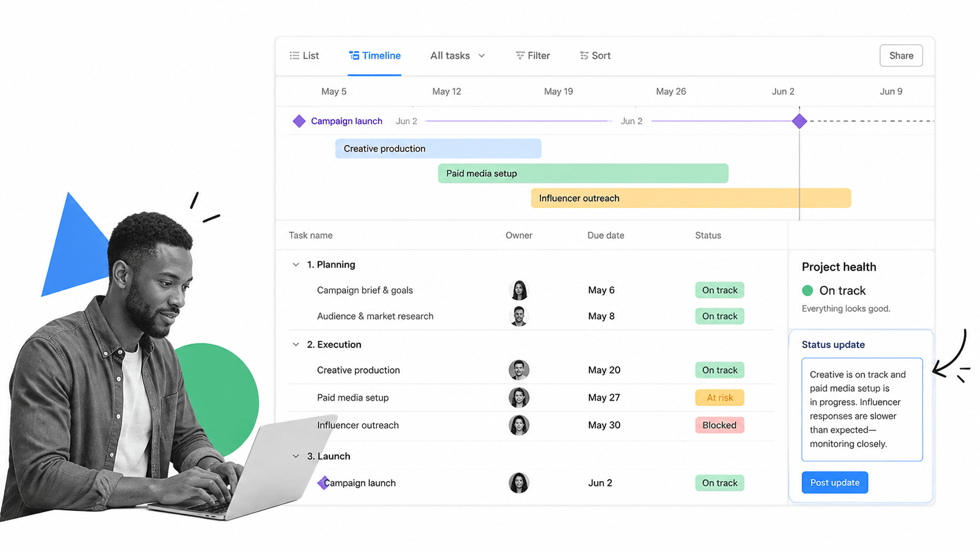980x552 pixels.
Task: Click owner avatar for Paid media setup task
Action: tap(519, 397)
